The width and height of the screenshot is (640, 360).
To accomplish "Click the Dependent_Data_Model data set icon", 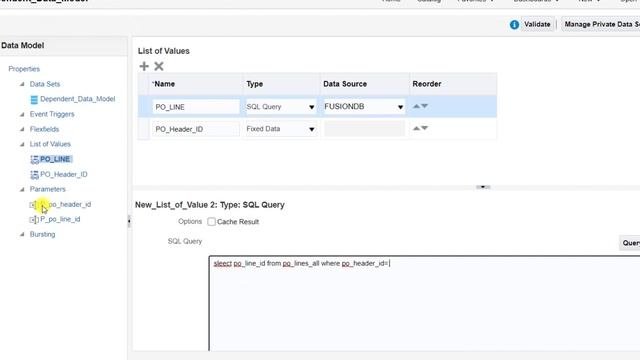I will (34, 99).
